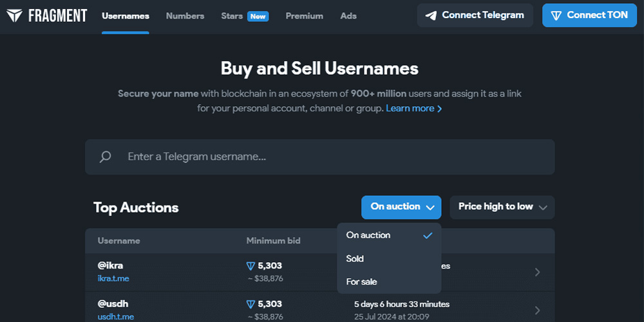
Task: Click the TON icon beside @usdh bid
Action: 251,305
